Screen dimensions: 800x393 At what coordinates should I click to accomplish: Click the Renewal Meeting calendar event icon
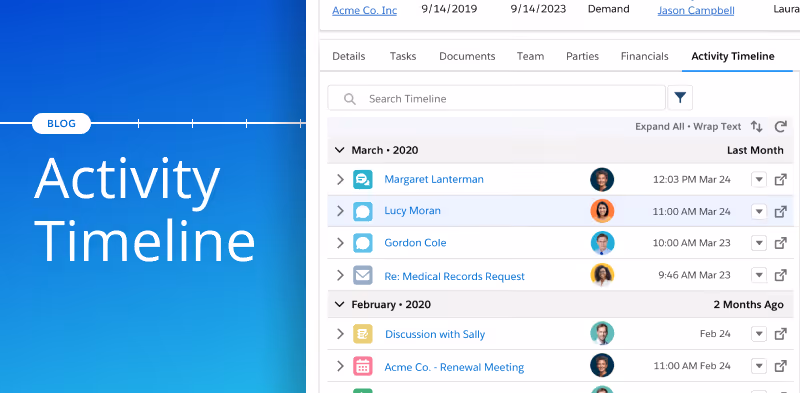click(363, 366)
